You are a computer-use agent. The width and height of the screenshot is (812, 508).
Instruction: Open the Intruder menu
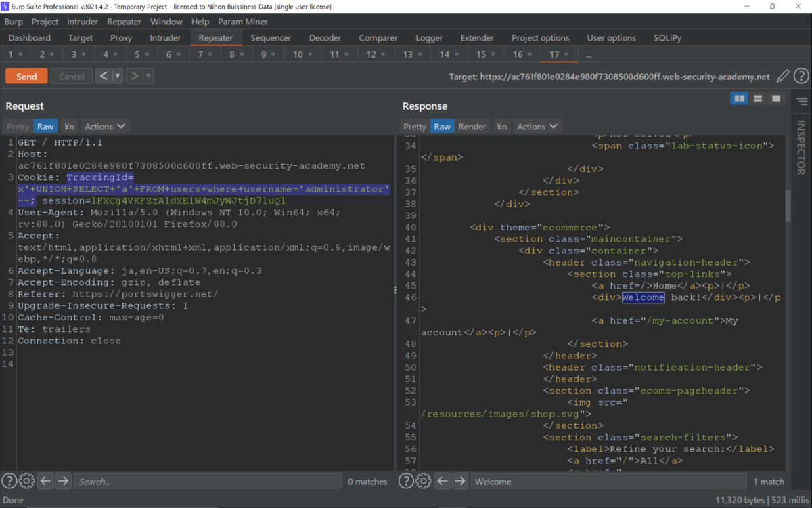[83, 22]
